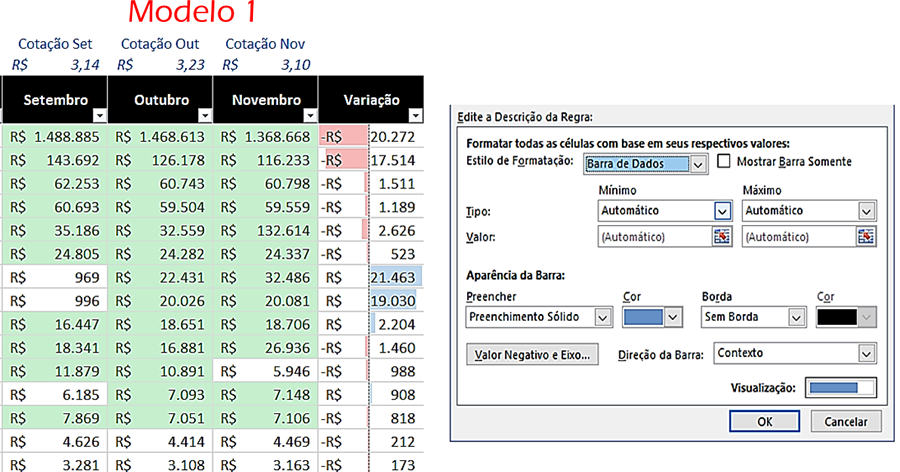Click Cancelar button
900x472 pixels.
[846, 421]
